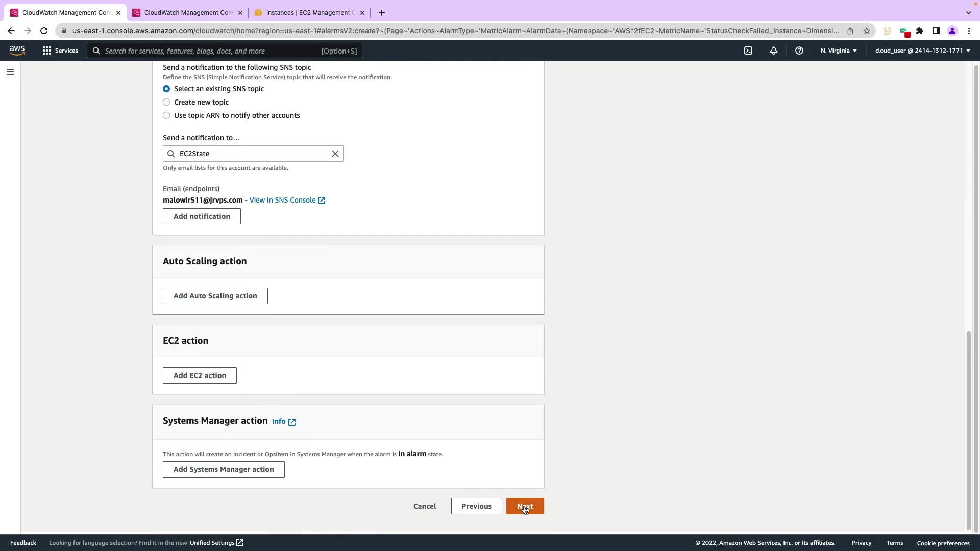980x551 pixels.
Task: Open the Services menu
Action: point(60,51)
